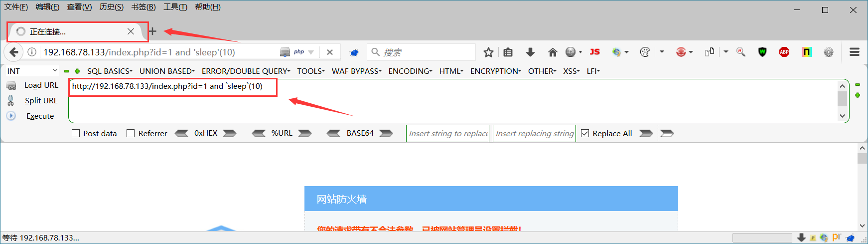The width and height of the screenshot is (868, 244).
Task: Click the red JS toggle icon
Action: pos(594,52)
